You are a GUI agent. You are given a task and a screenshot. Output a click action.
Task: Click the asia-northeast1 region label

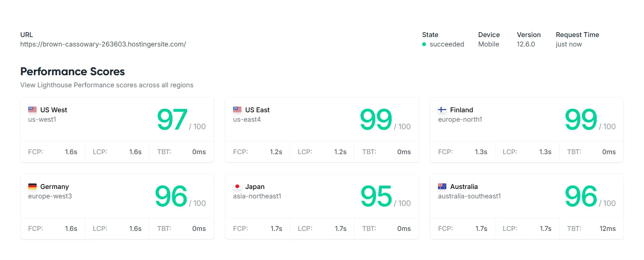257,196
